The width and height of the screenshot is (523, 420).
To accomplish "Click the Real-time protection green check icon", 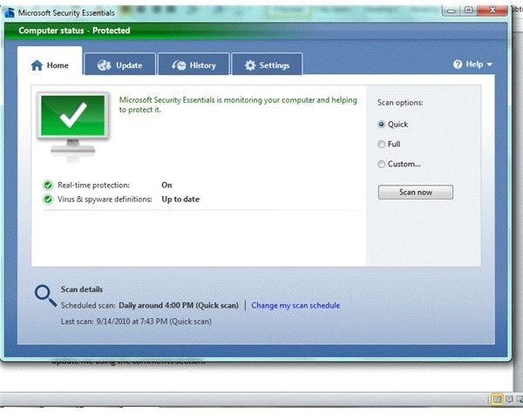I will click(x=48, y=185).
